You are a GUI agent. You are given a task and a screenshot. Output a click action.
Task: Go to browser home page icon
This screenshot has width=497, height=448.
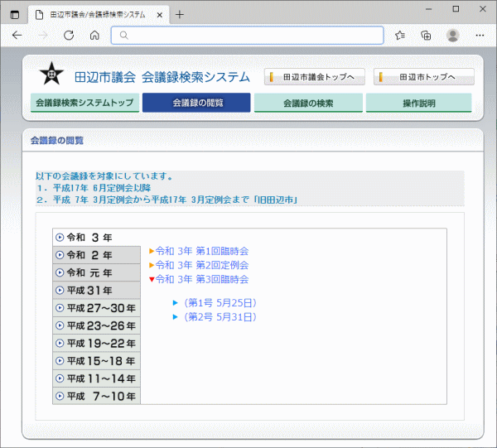[x=94, y=35]
